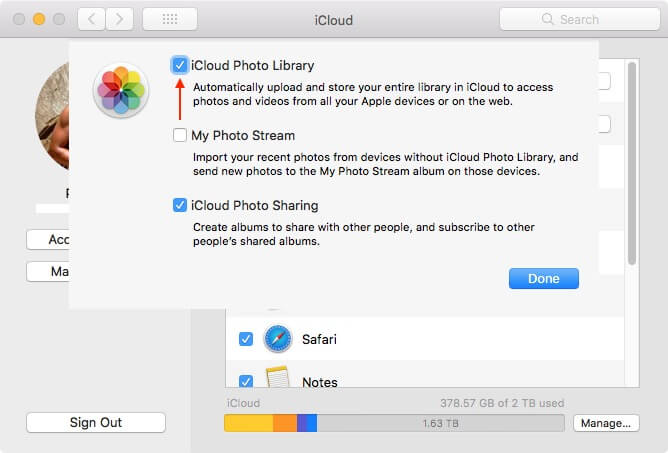Click the orange segment of the storage bar
This screenshot has height=453, width=668.
(x=285, y=423)
